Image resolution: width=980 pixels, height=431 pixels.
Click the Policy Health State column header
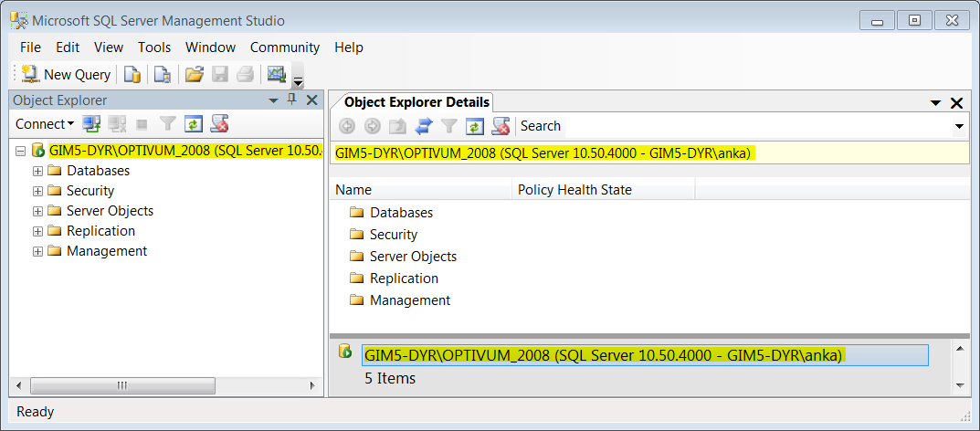click(x=603, y=190)
